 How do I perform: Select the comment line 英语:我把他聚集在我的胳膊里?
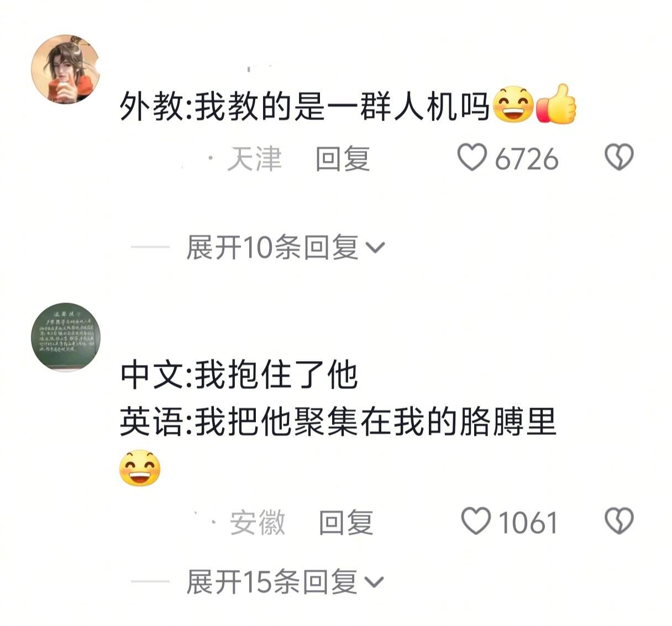(x=338, y=422)
